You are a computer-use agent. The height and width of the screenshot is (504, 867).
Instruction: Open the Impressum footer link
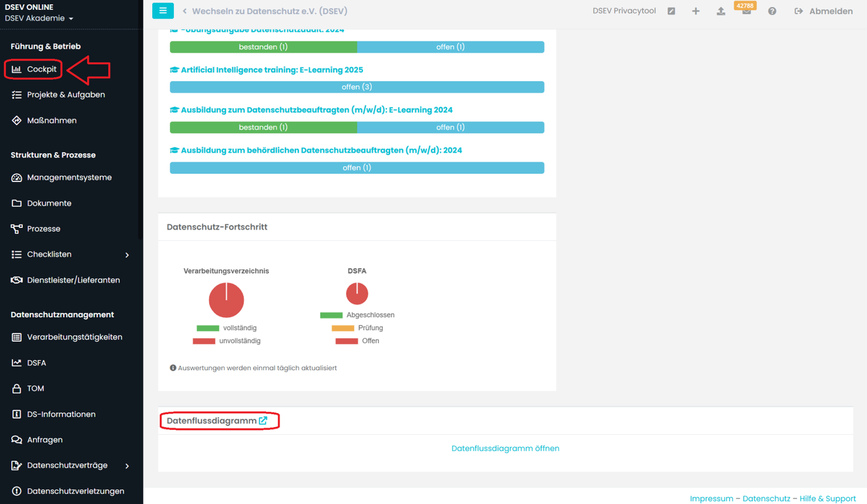click(712, 498)
